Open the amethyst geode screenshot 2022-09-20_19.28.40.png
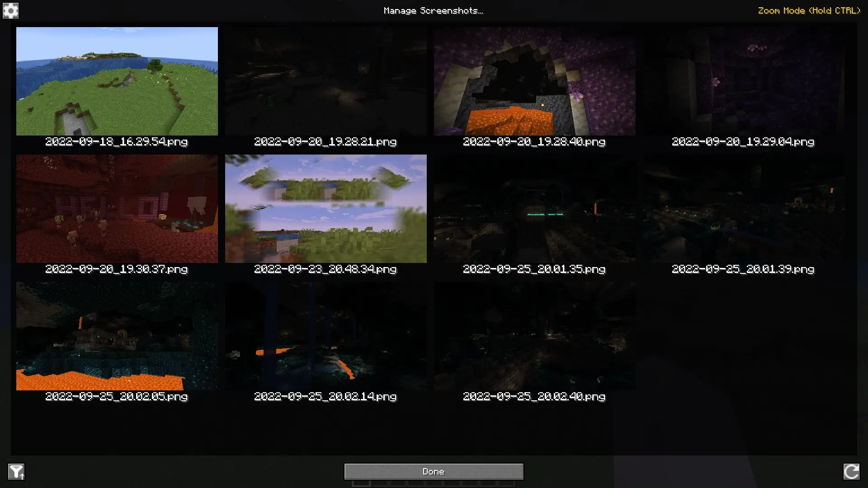Screen dimensions: 868x488 [x=534, y=81]
